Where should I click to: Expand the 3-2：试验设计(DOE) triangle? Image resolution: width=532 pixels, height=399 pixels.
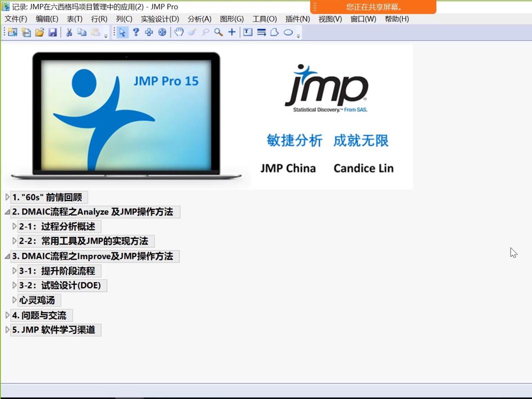14,285
